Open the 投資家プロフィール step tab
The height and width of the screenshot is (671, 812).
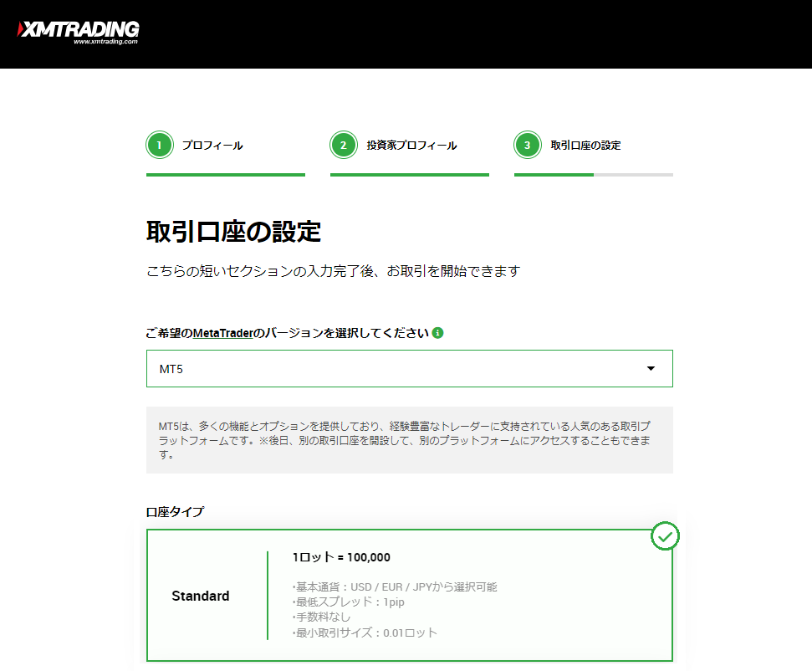click(x=409, y=153)
